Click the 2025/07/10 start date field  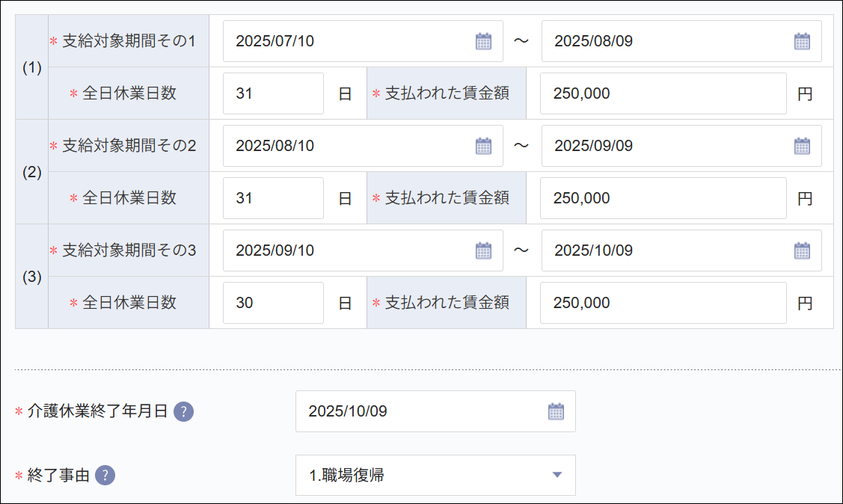pyautogui.click(x=337, y=41)
